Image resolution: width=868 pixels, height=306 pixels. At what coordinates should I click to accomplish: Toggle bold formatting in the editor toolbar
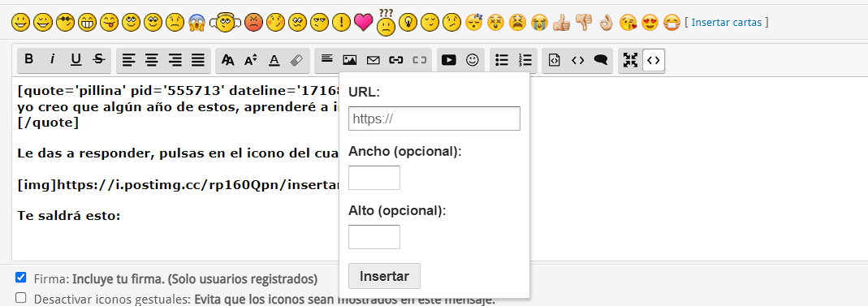[28, 60]
